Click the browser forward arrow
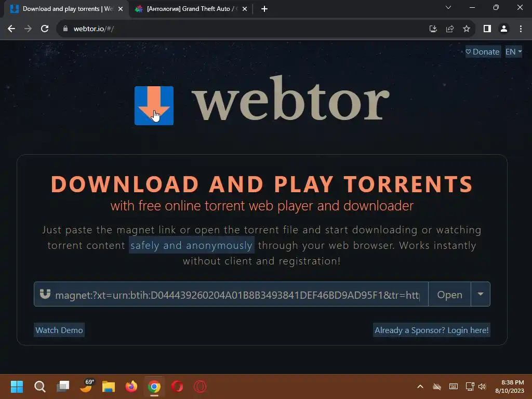The height and width of the screenshot is (399, 532). (x=28, y=29)
